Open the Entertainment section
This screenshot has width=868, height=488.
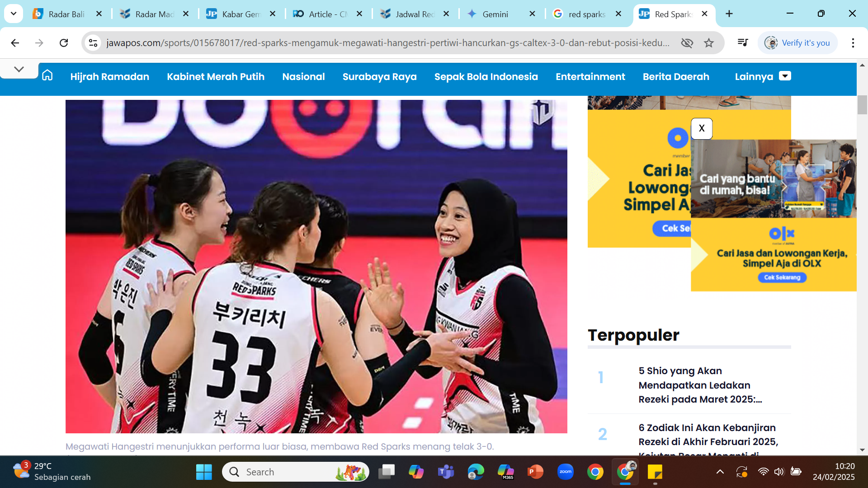click(x=590, y=77)
